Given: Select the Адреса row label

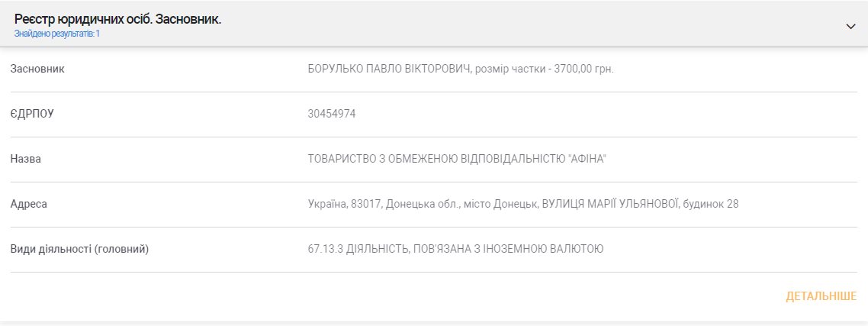Looking at the screenshot, I should click(x=29, y=204).
